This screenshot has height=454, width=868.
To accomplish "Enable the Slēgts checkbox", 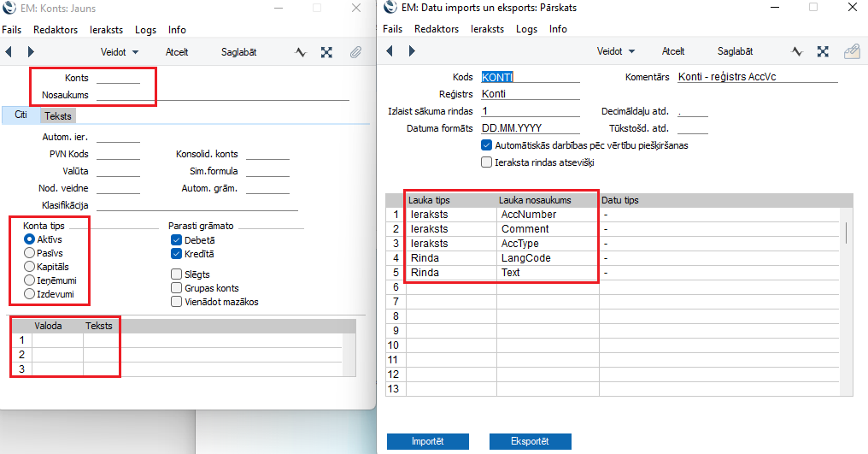I will pyautogui.click(x=176, y=274).
